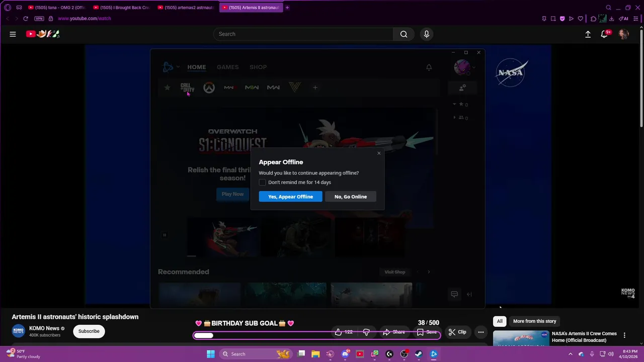This screenshot has width=644, height=362.
Task: Select the Overwatch game icon
Action: 209,87
